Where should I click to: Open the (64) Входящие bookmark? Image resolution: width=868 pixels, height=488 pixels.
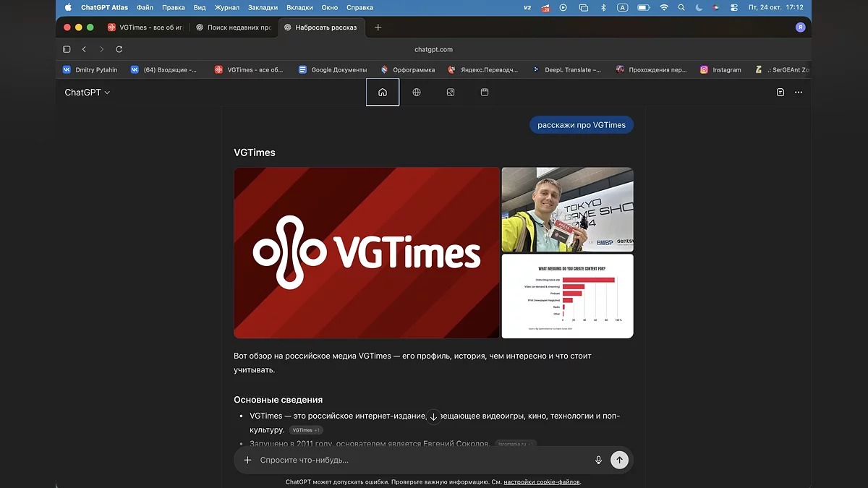click(x=163, y=69)
